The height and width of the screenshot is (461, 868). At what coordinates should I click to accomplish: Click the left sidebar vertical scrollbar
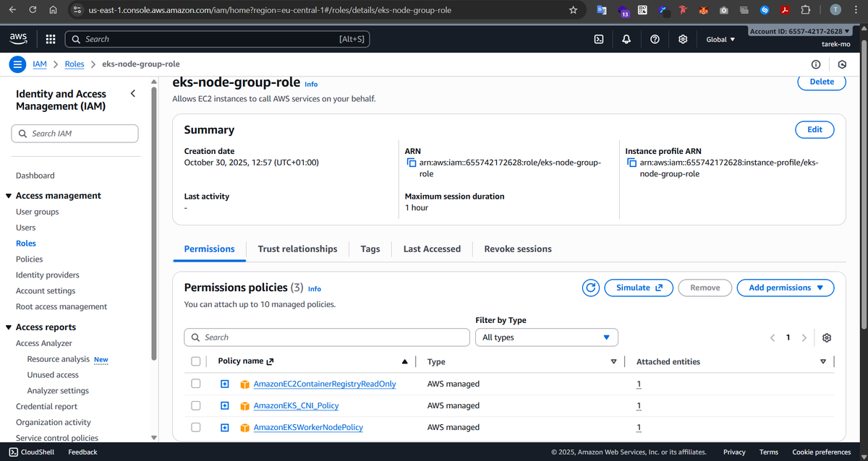tap(153, 217)
